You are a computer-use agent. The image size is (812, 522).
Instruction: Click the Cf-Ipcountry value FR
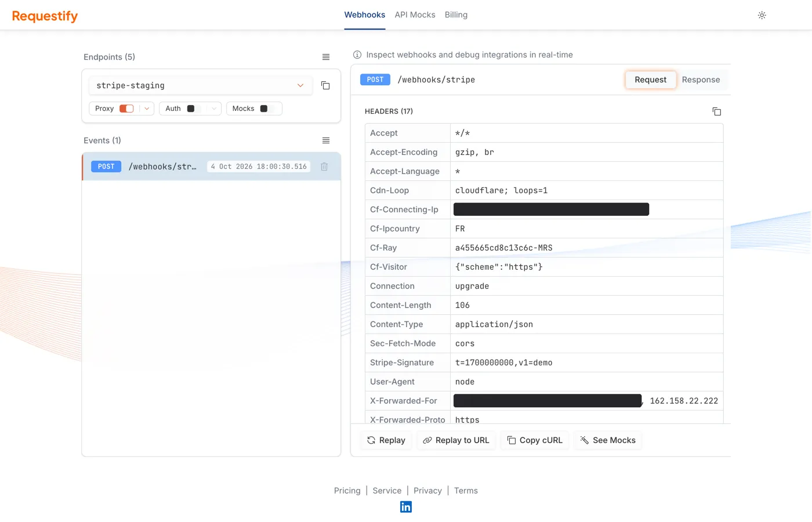[x=460, y=229]
